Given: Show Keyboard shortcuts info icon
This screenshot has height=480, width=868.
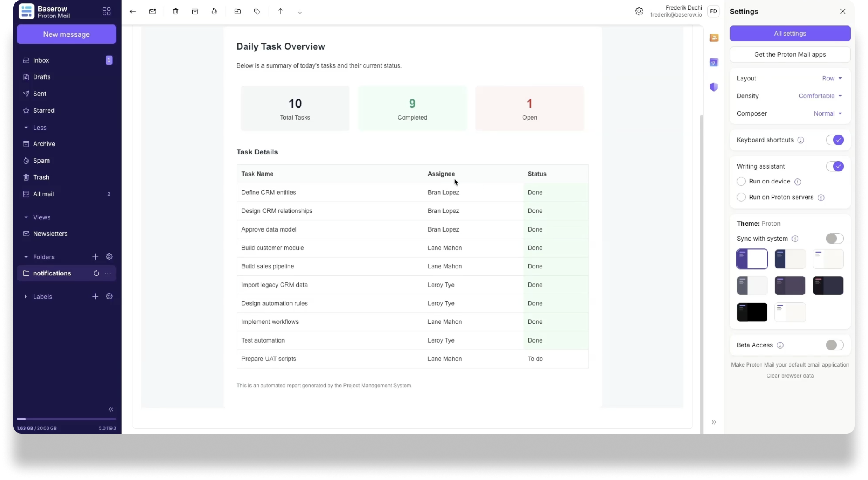Looking at the screenshot, I should [801, 140].
